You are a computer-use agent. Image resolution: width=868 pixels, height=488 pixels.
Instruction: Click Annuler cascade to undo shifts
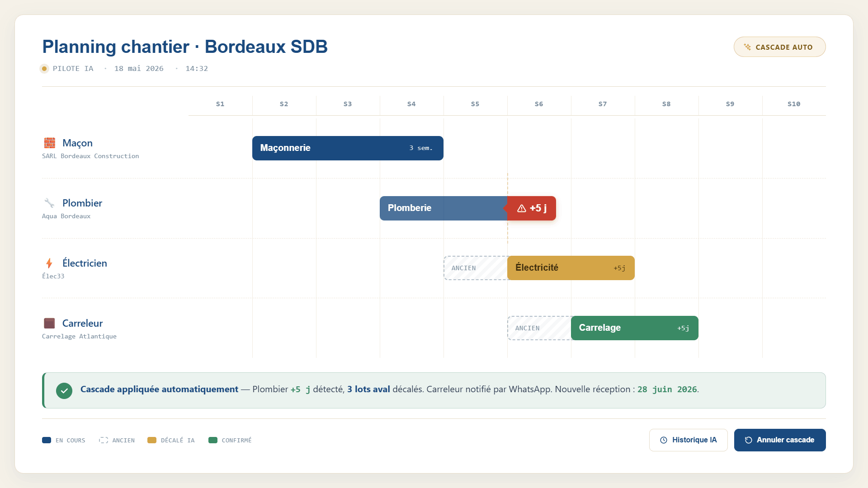coord(780,440)
